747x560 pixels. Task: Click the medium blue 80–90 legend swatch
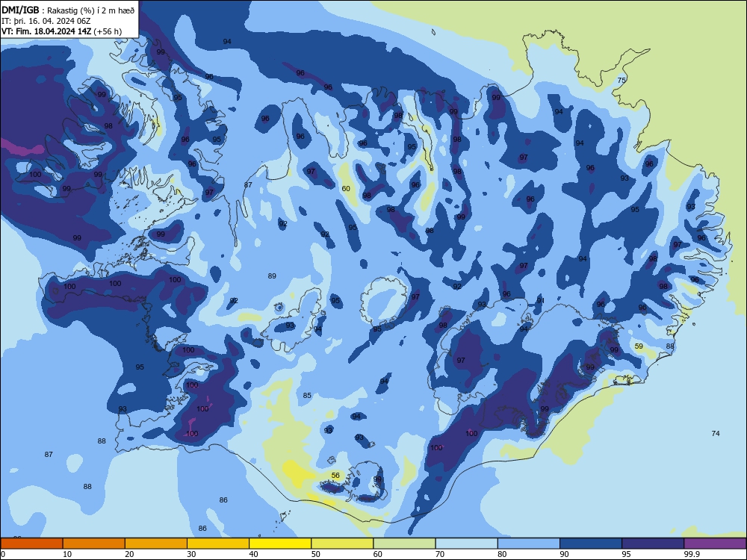(529, 544)
